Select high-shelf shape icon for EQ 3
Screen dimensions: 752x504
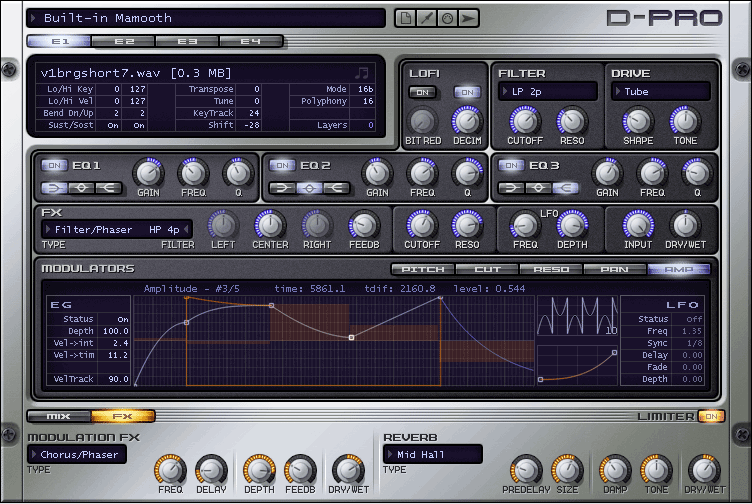click(x=564, y=187)
